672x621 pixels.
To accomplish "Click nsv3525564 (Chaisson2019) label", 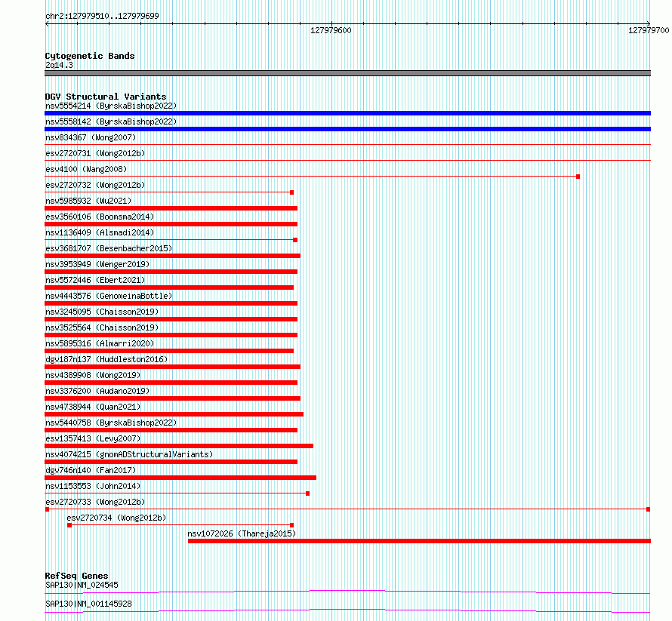I will 102,327.
